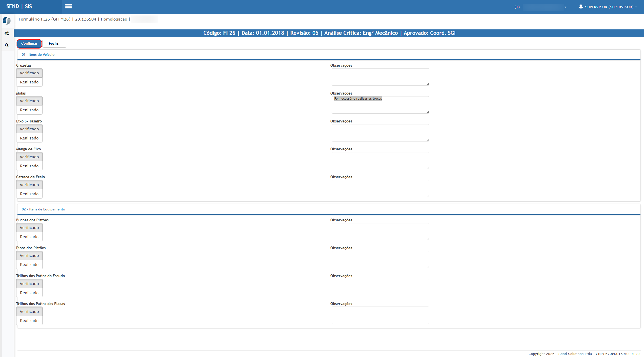Collapse the 02 - Itens de Equipamento section

[x=43, y=209]
